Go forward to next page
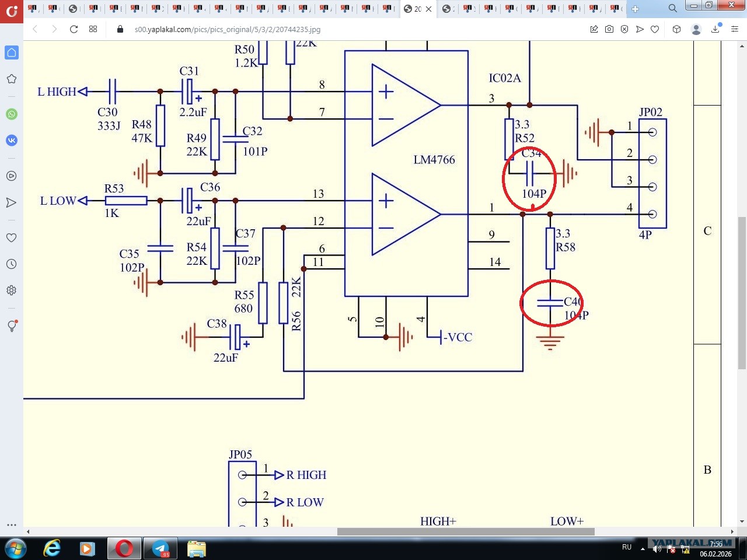 point(54,29)
